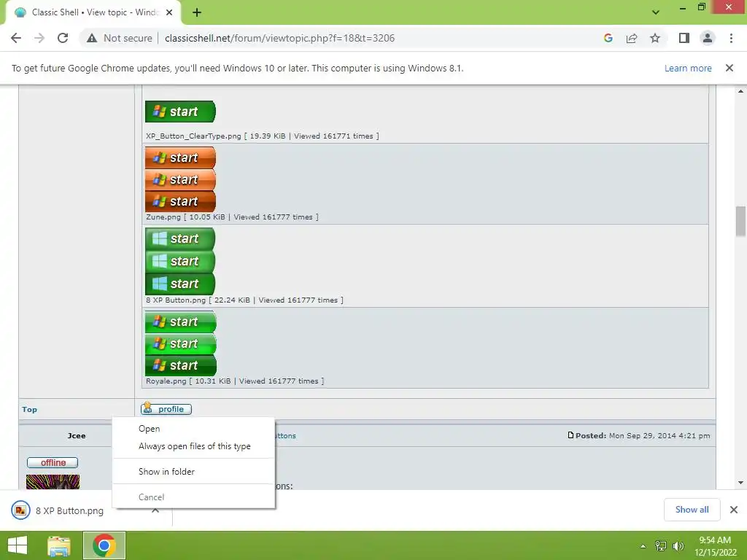Show hidden system tray icons
The image size is (747, 560).
click(x=643, y=546)
